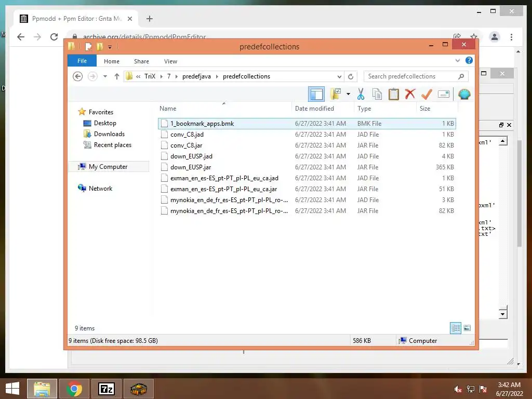532x399 pixels.
Task: Click predefjava in the address breadcrumb
Action: 196,76
